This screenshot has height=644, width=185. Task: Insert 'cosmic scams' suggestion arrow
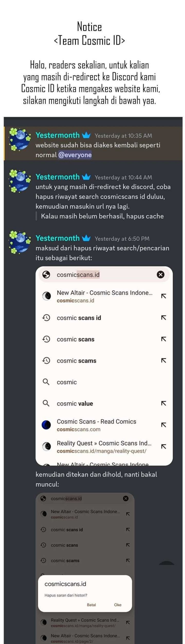tap(163, 360)
